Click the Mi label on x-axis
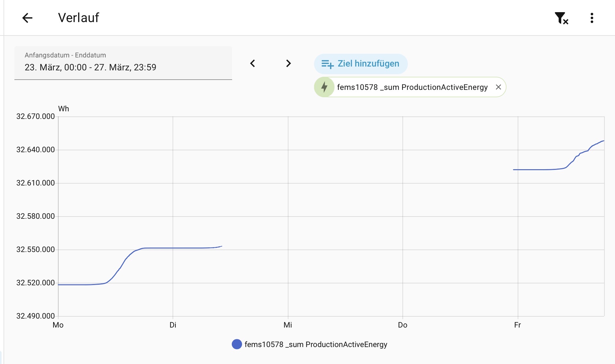Screen dimensions: 615x364 click(287, 325)
